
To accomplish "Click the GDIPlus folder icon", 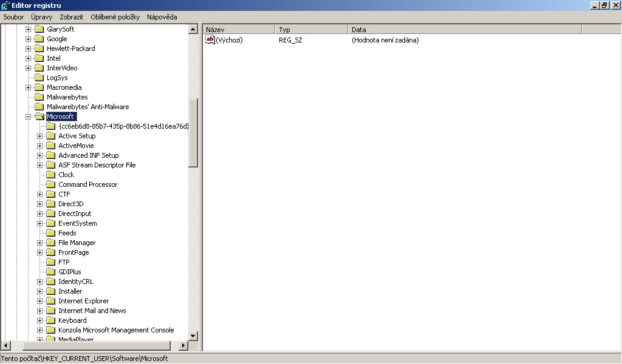I will [51, 272].
